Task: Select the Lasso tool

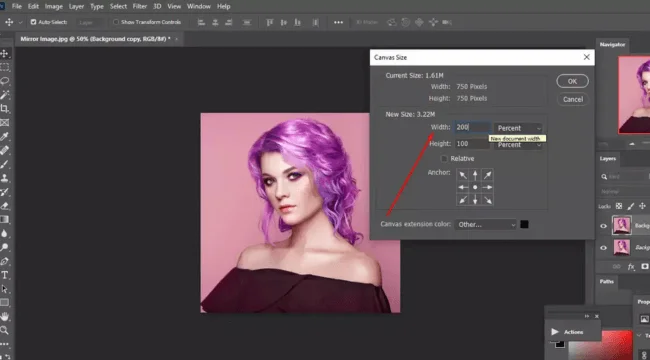Action: 5,81
